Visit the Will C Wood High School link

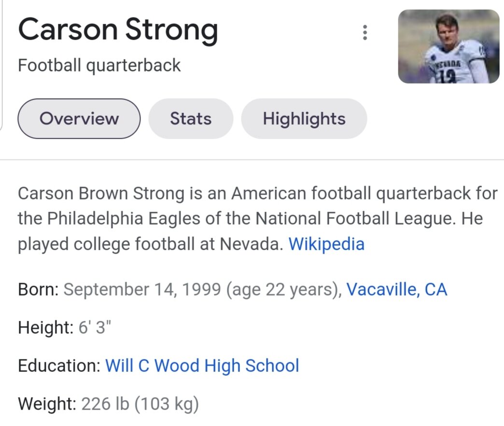pos(202,366)
